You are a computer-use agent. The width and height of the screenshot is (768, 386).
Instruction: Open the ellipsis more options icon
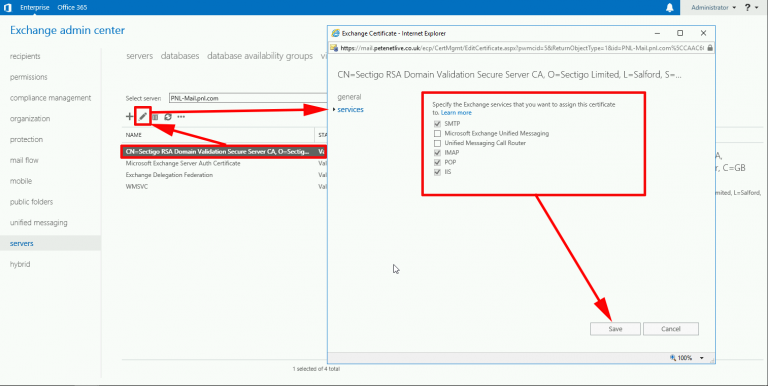(x=181, y=117)
